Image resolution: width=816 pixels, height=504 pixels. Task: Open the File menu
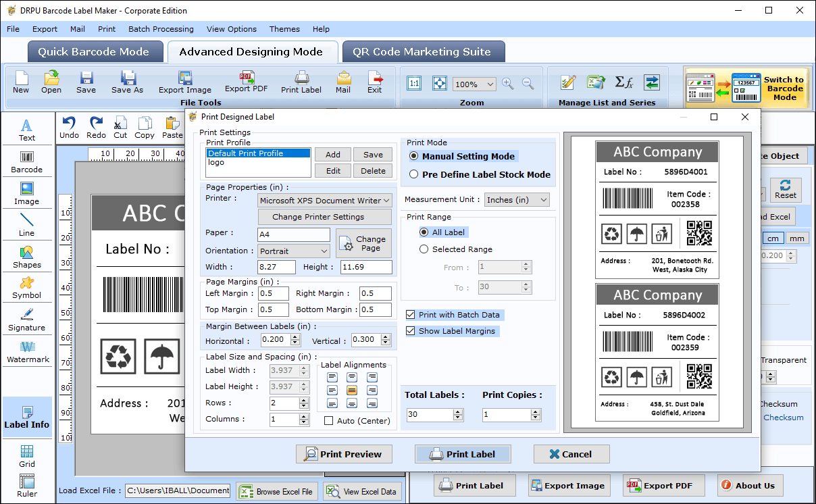13,29
